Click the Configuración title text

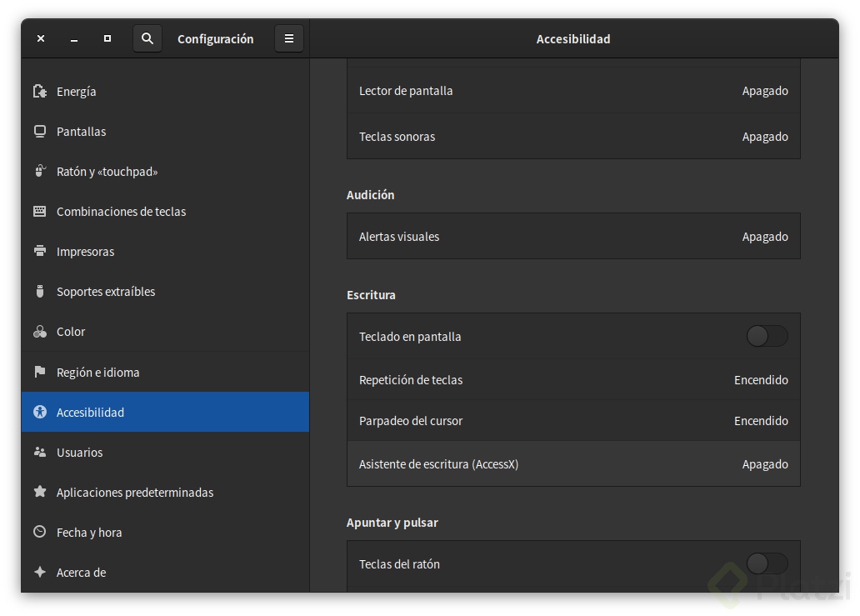(216, 39)
